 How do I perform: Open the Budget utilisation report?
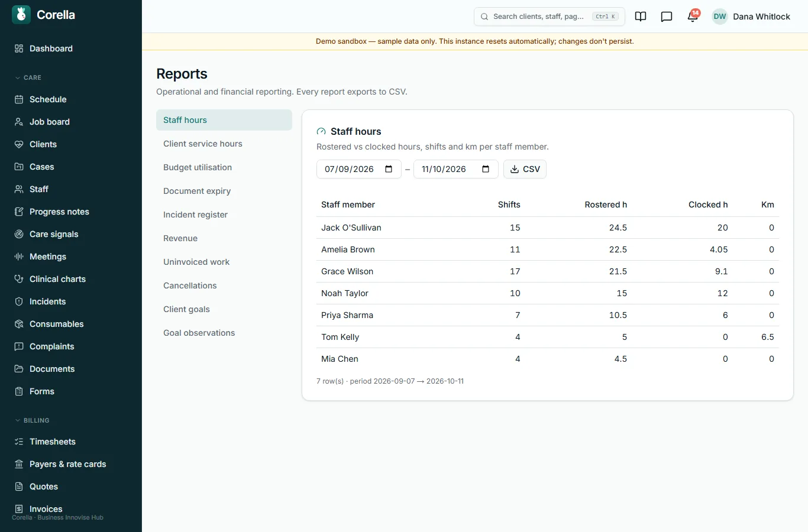click(x=224, y=167)
